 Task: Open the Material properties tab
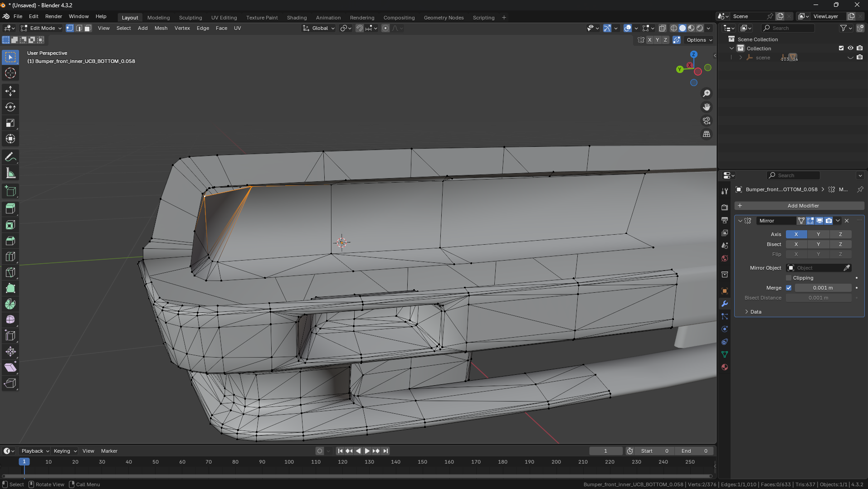[725, 367]
